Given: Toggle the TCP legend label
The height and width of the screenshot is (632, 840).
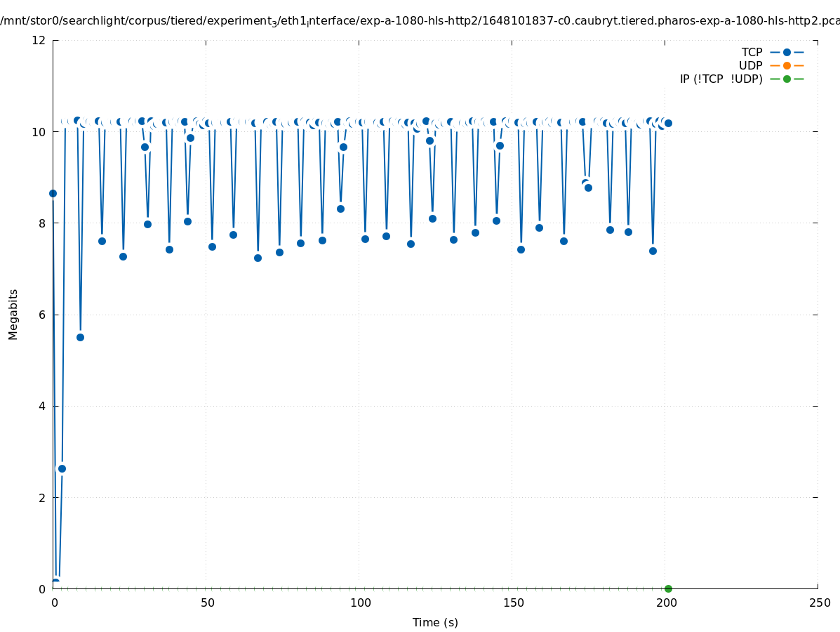Looking at the screenshot, I should coord(752,52).
